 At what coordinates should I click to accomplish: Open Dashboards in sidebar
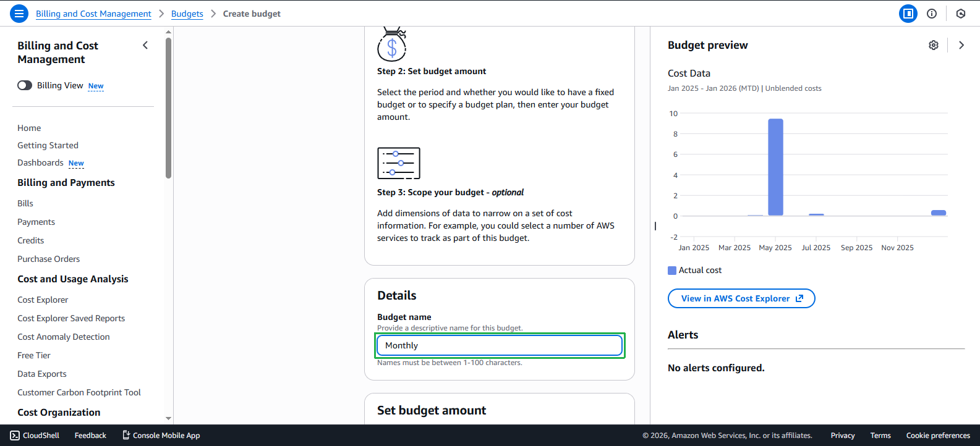click(x=40, y=162)
